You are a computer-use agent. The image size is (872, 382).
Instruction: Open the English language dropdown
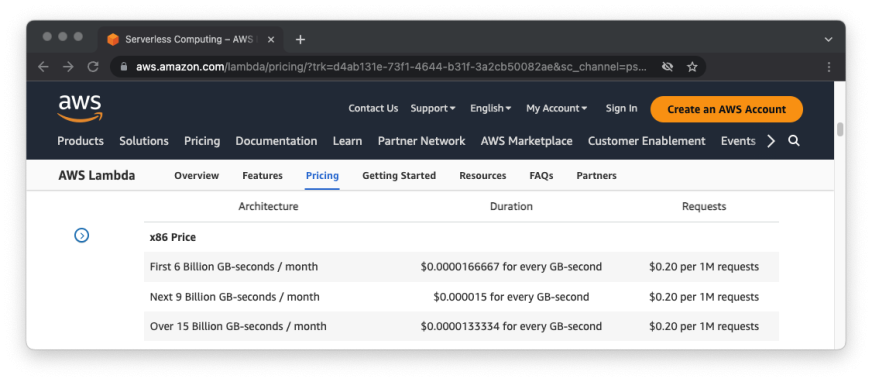pyautogui.click(x=490, y=108)
